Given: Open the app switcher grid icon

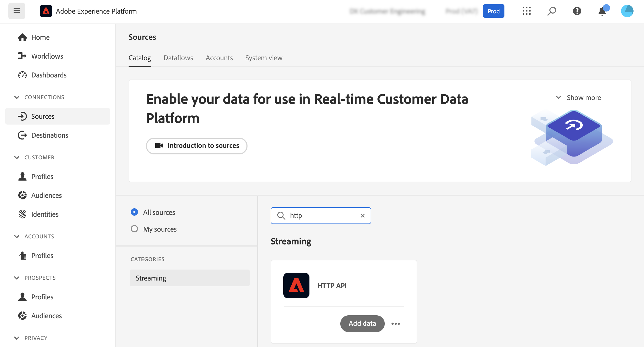Looking at the screenshot, I should pyautogui.click(x=526, y=11).
